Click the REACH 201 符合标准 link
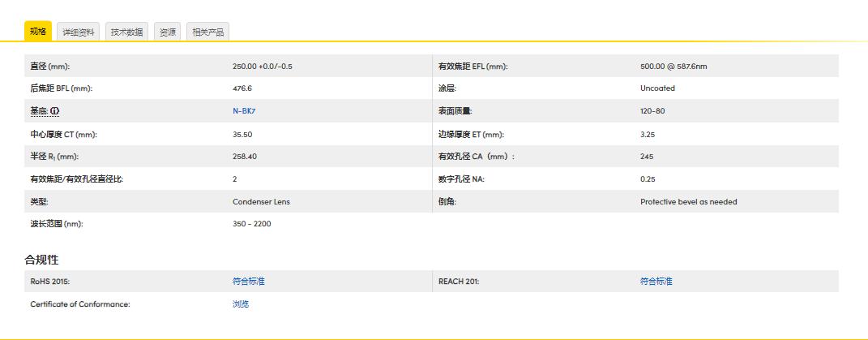Image resolution: width=868 pixels, height=340 pixels. pos(656,282)
